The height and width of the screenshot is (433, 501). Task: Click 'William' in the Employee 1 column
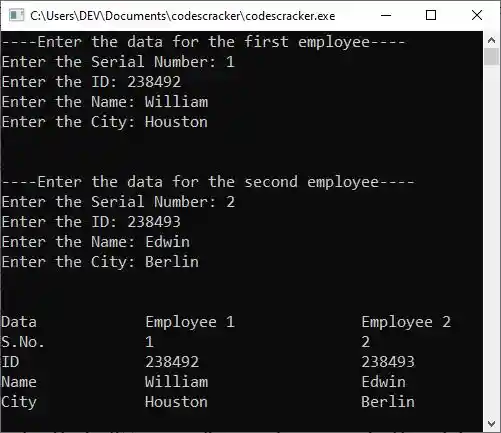177,382
